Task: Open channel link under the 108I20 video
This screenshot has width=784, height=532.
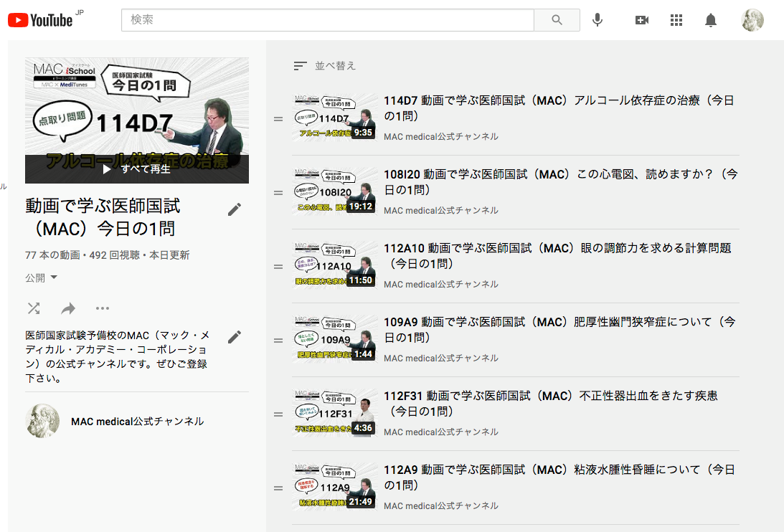Action: click(441, 211)
